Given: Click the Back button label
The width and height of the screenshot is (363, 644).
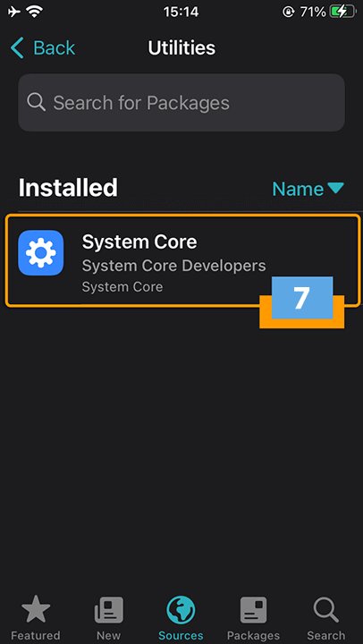Looking at the screenshot, I should click(x=55, y=47).
